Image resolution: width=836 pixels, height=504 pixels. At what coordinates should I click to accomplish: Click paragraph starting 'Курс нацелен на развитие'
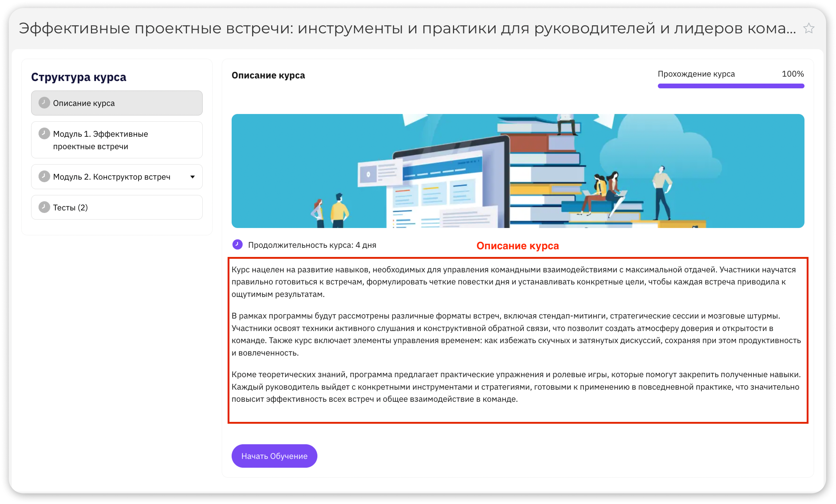click(514, 282)
